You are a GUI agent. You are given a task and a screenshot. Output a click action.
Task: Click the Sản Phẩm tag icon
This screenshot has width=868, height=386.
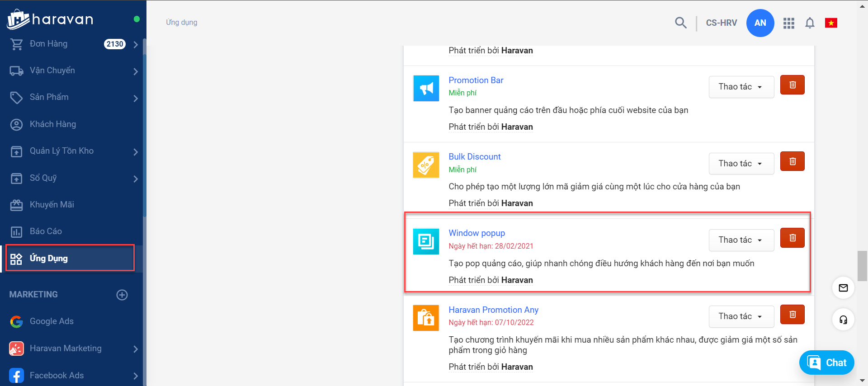tap(17, 98)
